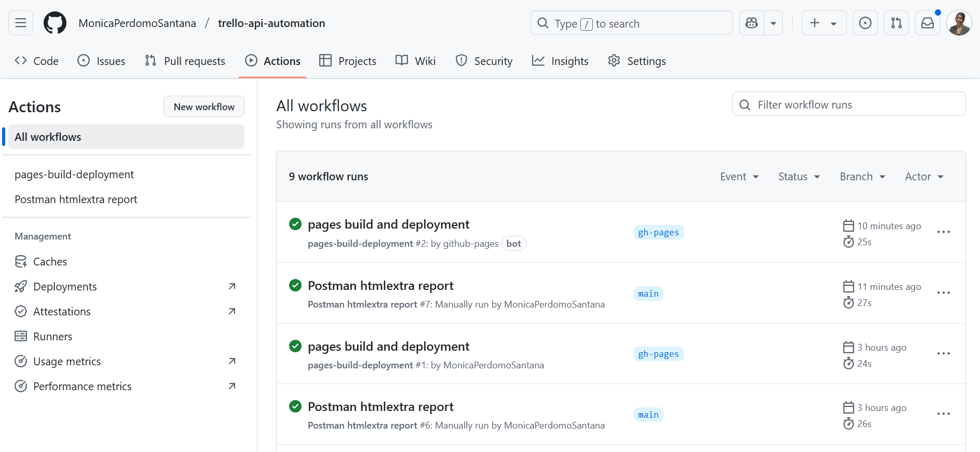Expand the Branch filter dropdown
The image size is (980, 452).
863,177
